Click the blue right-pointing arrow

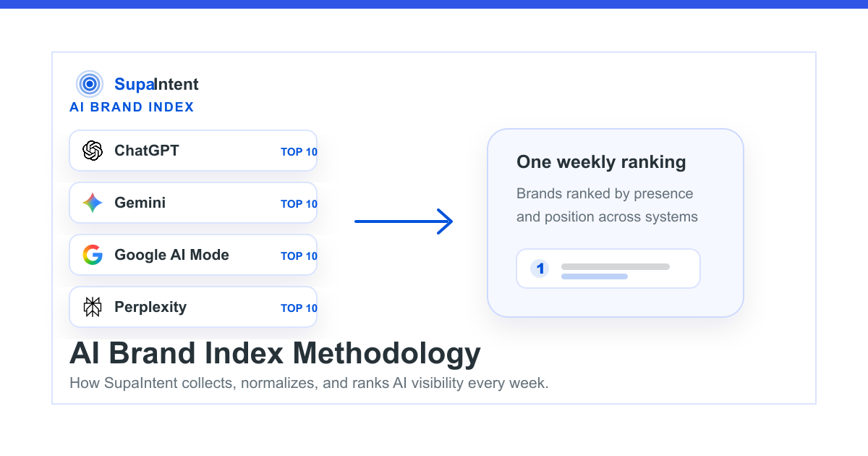tap(404, 221)
